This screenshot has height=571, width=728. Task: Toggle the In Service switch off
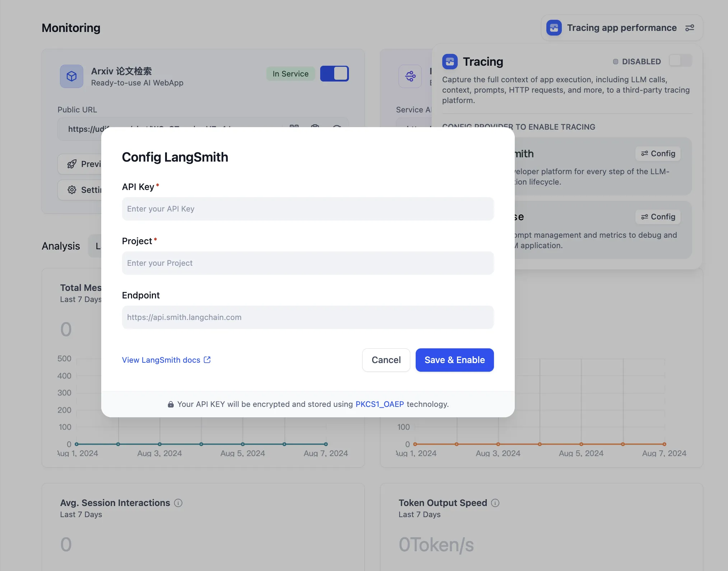point(334,74)
